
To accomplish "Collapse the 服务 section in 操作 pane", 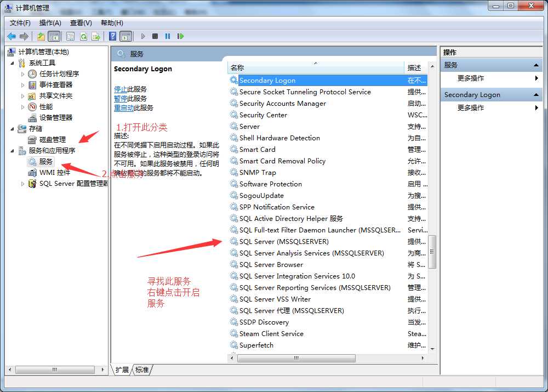I will (x=536, y=65).
